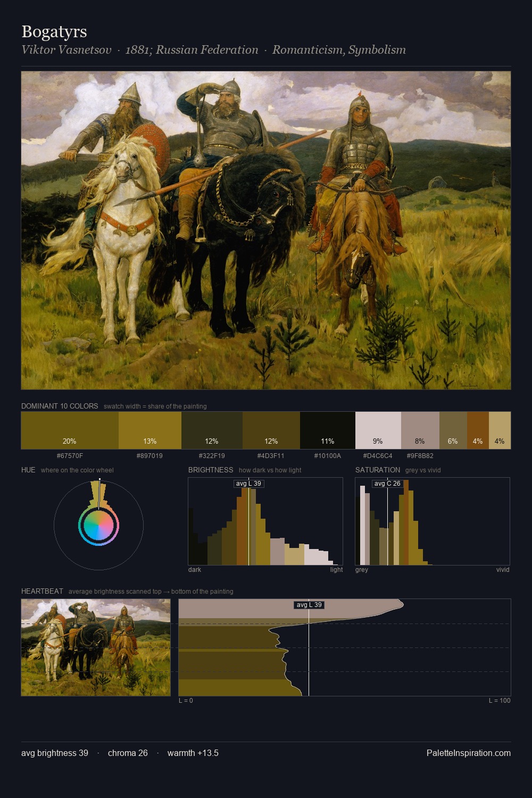Click the hex code #10100A
Image resolution: width=532 pixels, height=798 pixels.
328,456
